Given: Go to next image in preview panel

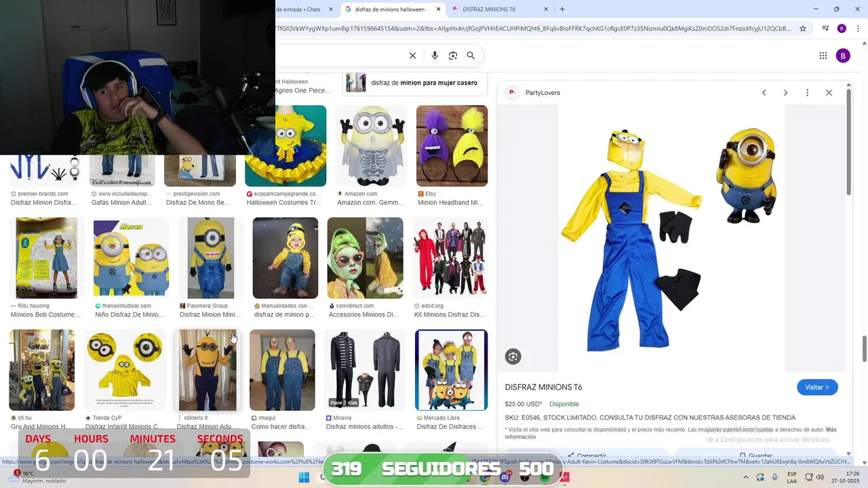Looking at the screenshot, I should tap(785, 93).
